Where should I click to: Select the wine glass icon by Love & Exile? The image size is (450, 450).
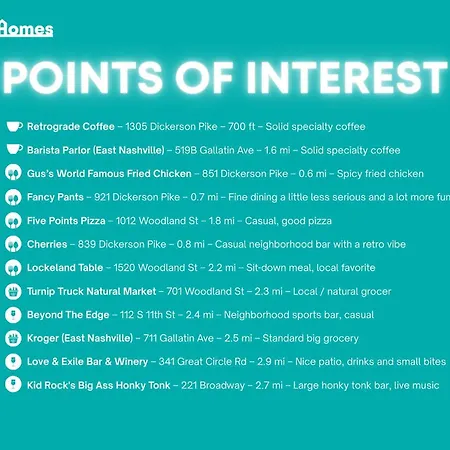click(x=13, y=361)
